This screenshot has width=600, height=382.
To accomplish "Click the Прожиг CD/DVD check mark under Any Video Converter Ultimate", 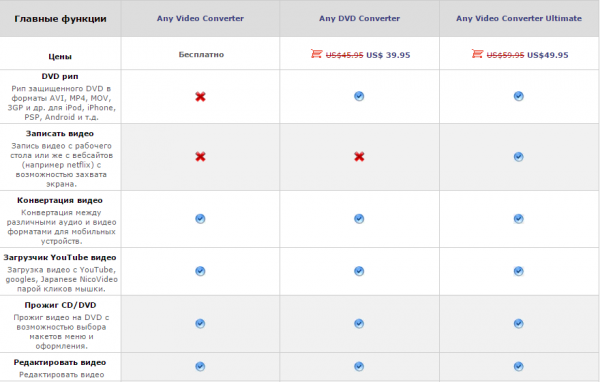I will (x=518, y=324).
